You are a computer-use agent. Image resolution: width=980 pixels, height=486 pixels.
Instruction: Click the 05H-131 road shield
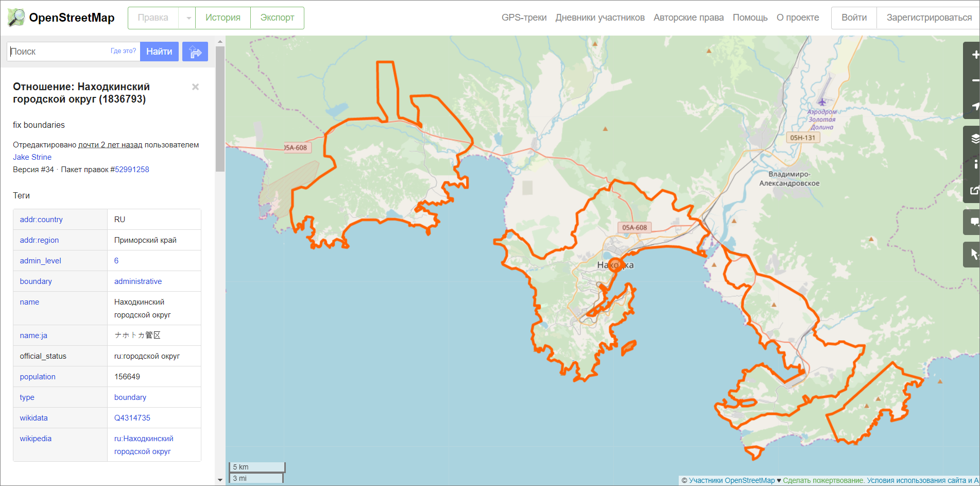(803, 138)
